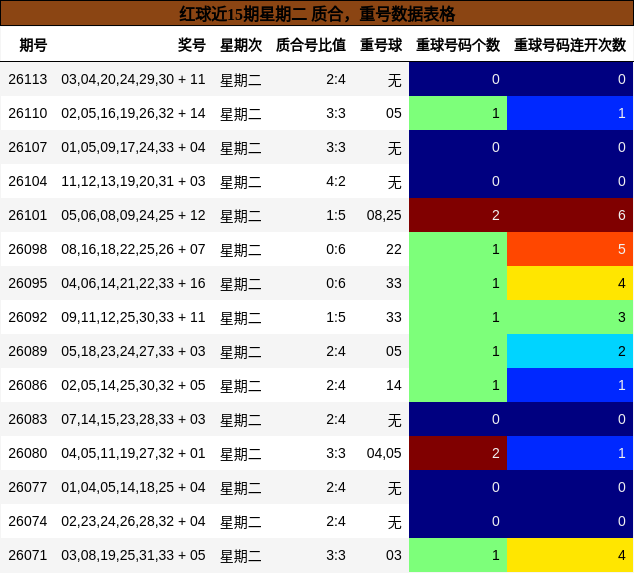The height and width of the screenshot is (573, 634).
Task: Click repeated ball 14 in row 26086
Action: click(394, 385)
